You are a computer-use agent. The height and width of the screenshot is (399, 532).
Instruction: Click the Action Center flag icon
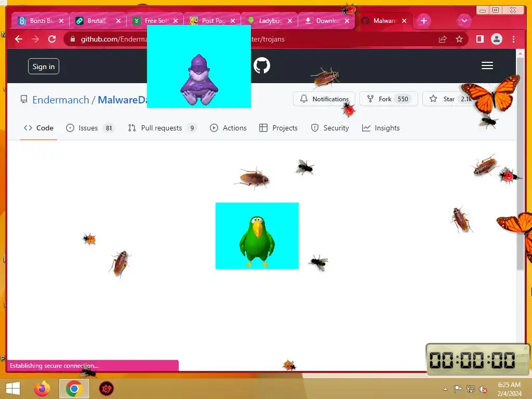pos(458,389)
